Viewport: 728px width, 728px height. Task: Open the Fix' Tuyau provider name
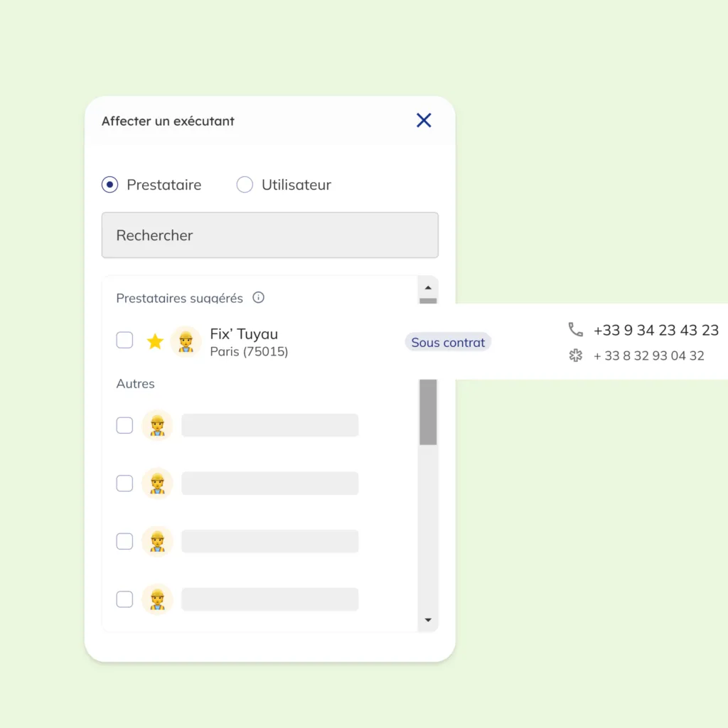244,334
